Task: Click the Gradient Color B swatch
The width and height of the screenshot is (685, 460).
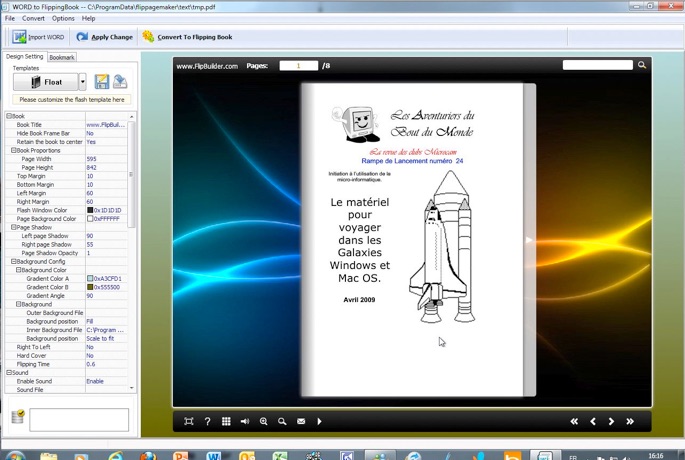Action: point(90,287)
